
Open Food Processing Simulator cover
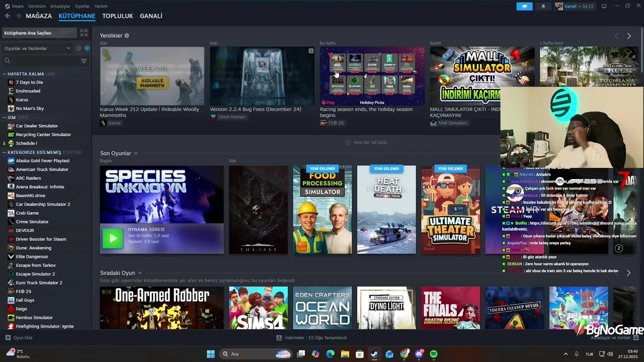[323, 210]
